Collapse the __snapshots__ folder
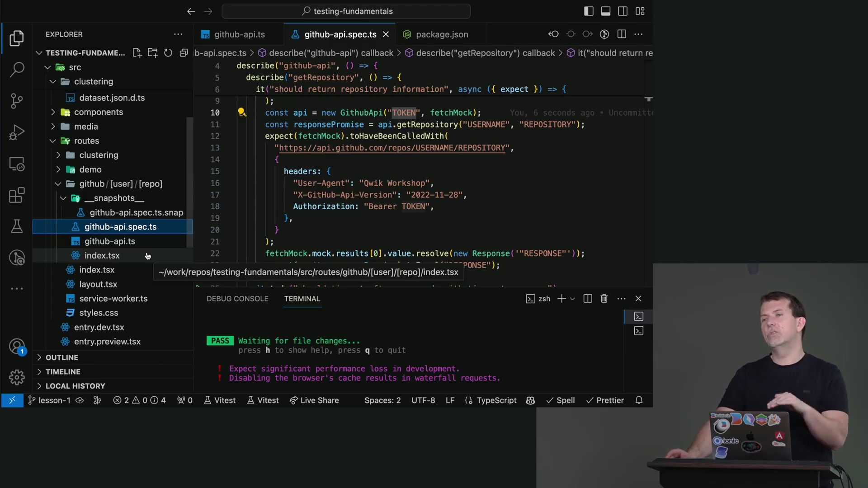The height and width of the screenshot is (488, 868). tap(63, 198)
